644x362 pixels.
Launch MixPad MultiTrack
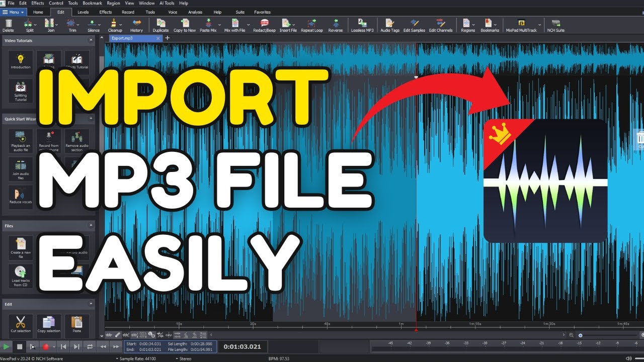point(522,25)
